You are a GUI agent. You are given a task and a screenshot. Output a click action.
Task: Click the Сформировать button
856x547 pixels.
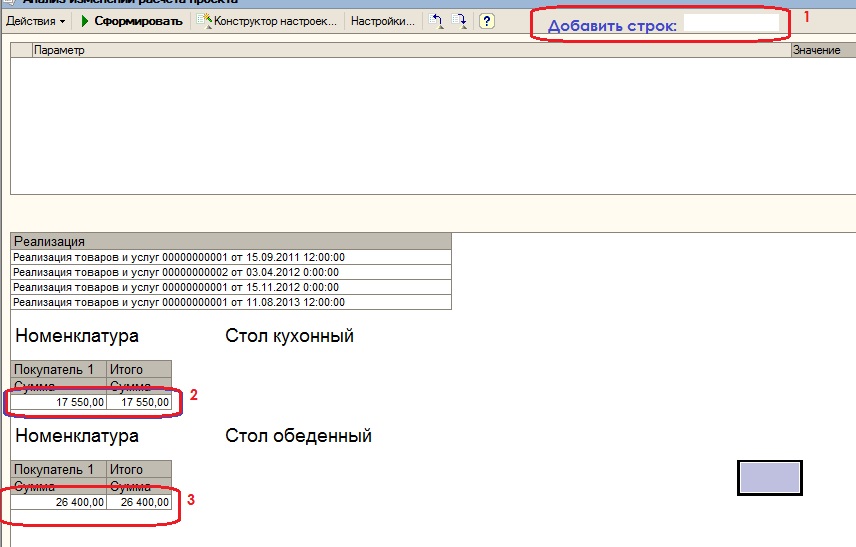tap(138, 21)
